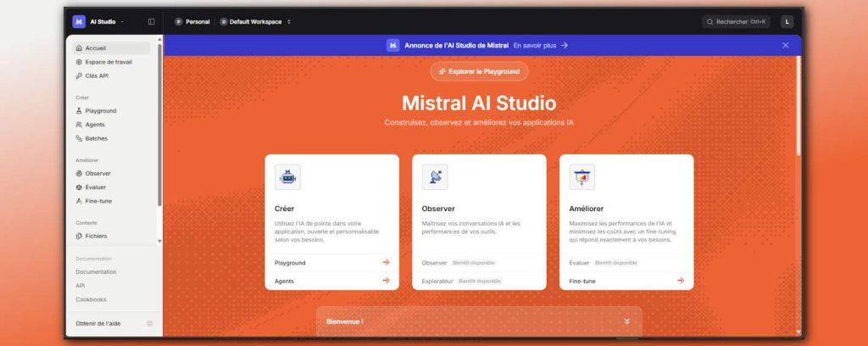
Task: Click Évaluer row in Améliorer card
Action: coord(626,263)
